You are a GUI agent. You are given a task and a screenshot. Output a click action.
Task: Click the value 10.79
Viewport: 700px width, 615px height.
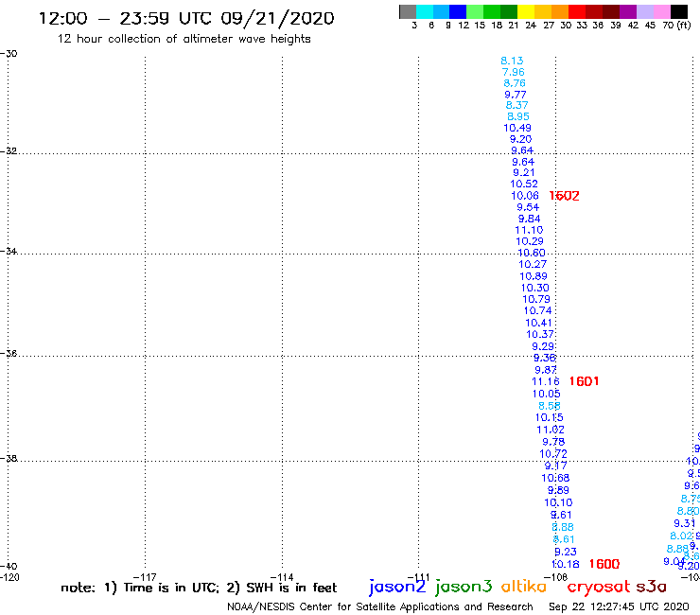pos(536,299)
